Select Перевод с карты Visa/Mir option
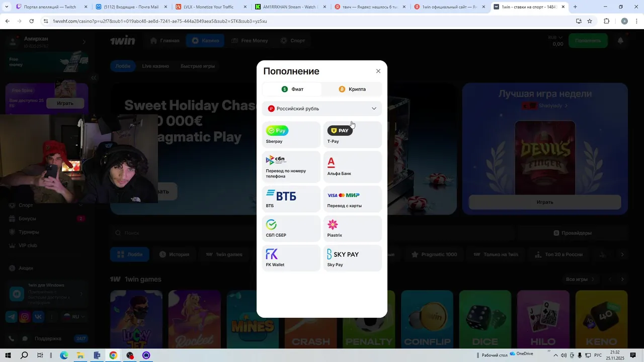This screenshot has height=362, width=644. [353, 199]
